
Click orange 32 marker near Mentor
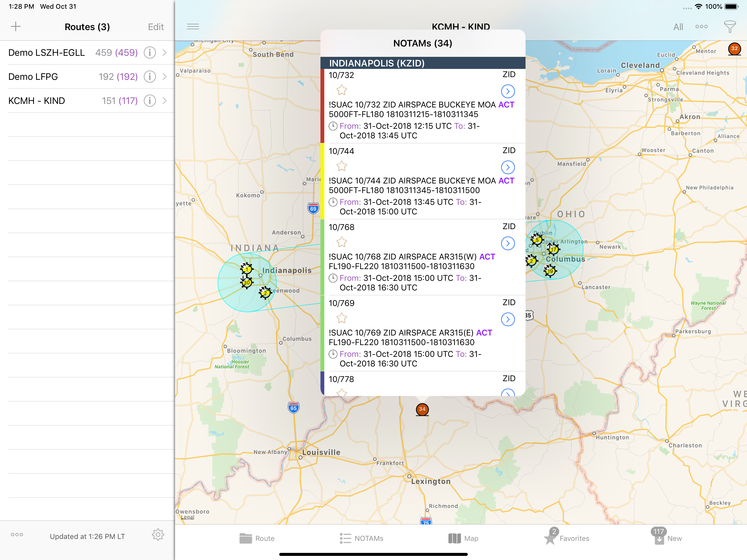point(734,49)
